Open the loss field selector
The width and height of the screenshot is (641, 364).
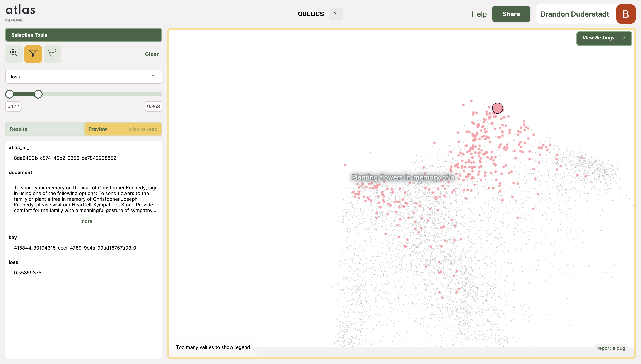[x=84, y=77]
